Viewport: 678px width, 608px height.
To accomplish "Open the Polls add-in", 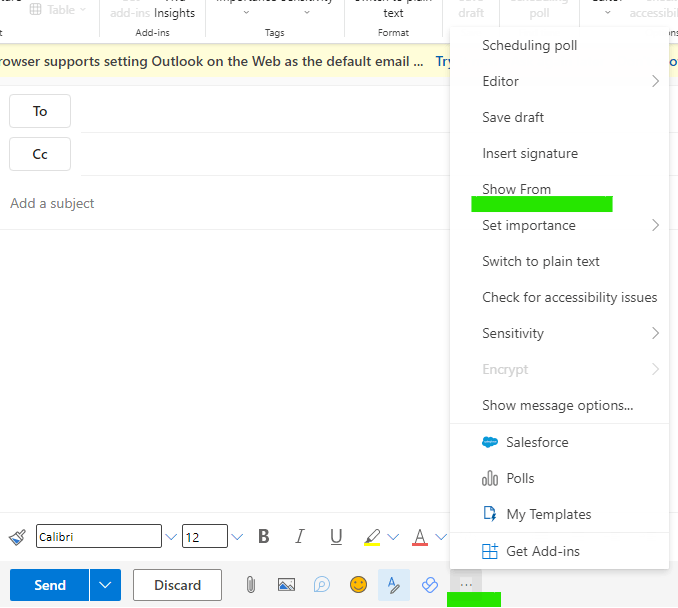I will pos(560,478).
